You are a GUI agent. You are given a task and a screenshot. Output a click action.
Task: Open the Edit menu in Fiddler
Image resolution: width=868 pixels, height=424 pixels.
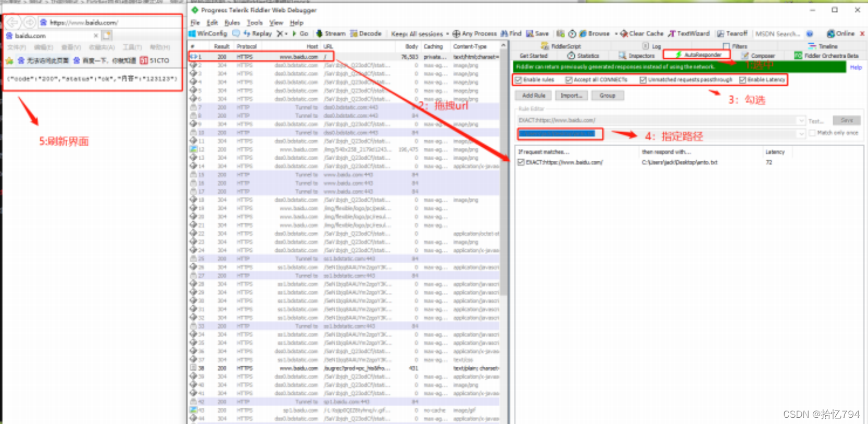[x=212, y=23]
